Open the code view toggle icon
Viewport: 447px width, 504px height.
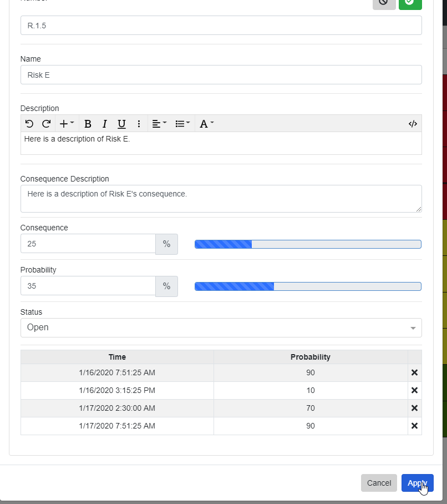(412, 124)
